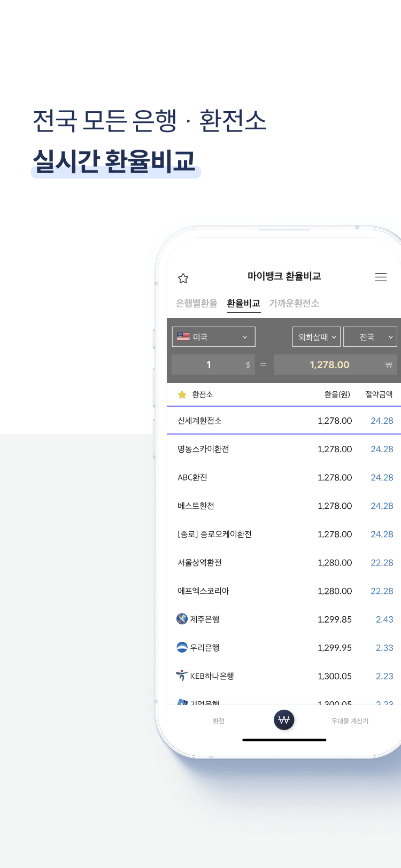Tap the won symbol center button
This screenshot has height=868, width=401.
[x=284, y=719]
